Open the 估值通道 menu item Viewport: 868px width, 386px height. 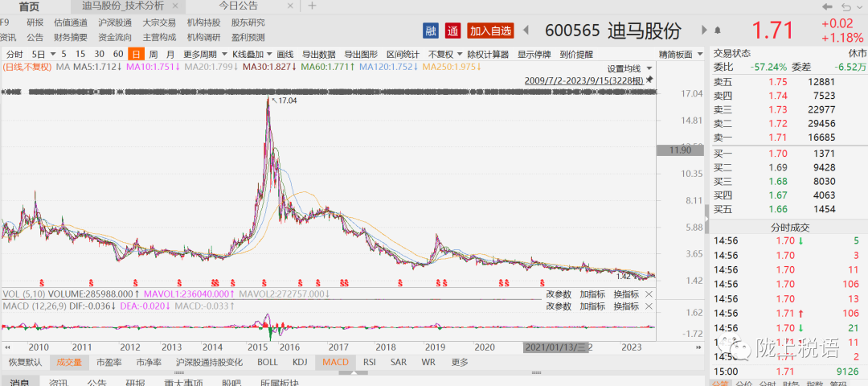click(70, 23)
